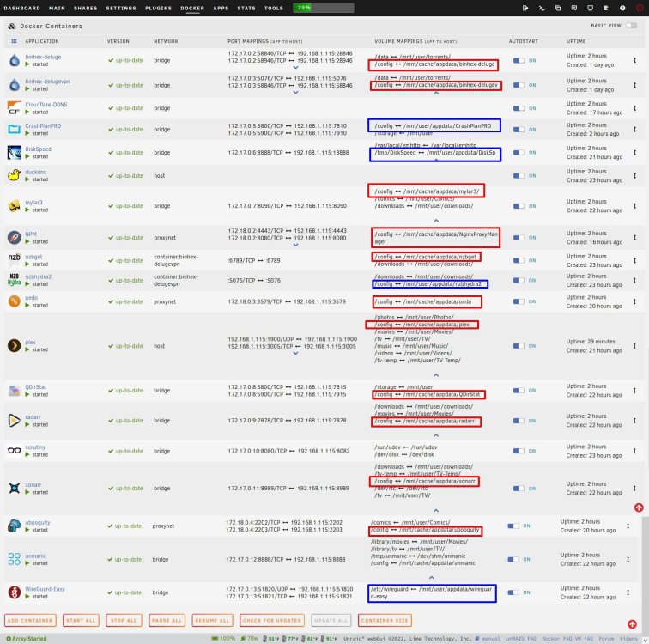Open the plex container icon
This screenshot has width=649, height=644.
15,345
